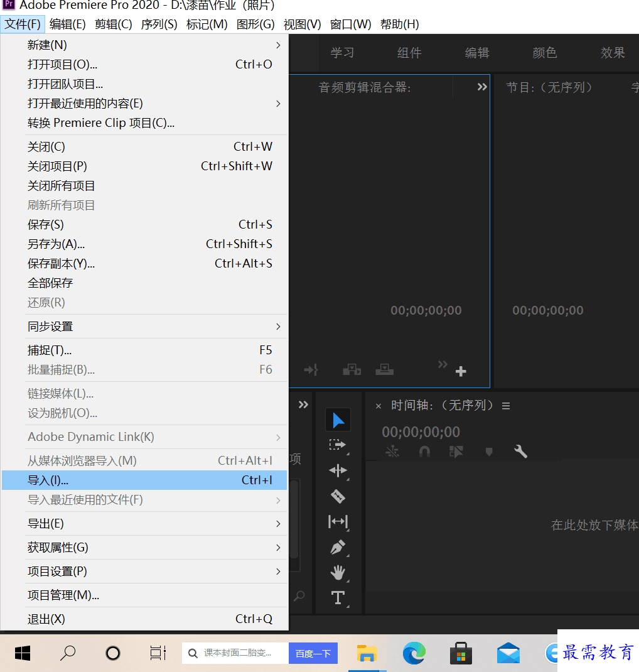Select the Slip tool
The image size is (639, 672).
(x=338, y=521)
